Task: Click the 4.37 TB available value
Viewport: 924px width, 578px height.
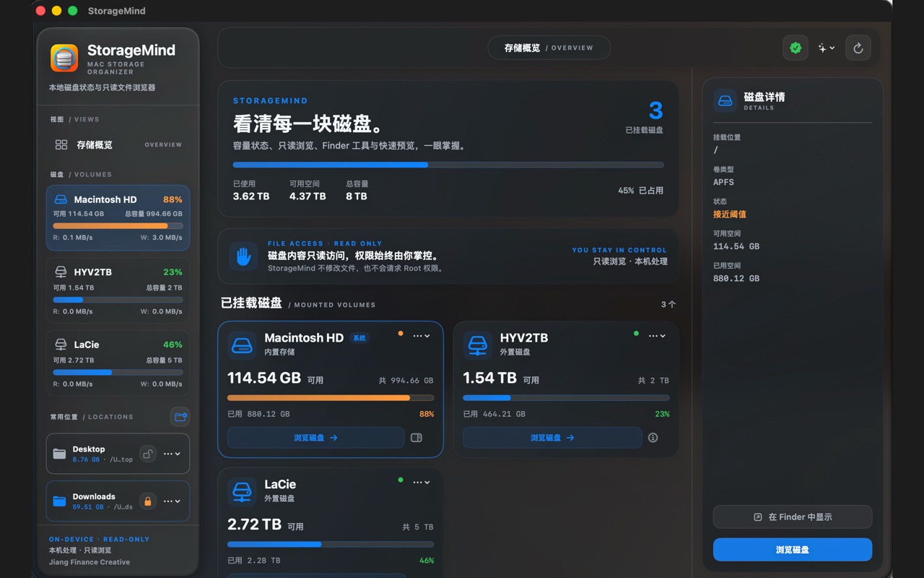Action: pyautogui.click(x=308, y=196)
